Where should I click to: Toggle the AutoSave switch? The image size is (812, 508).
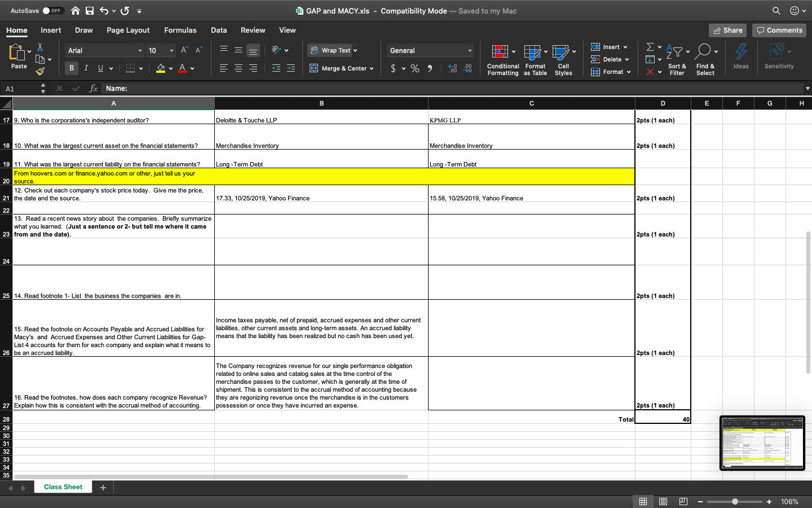[53, 11]
